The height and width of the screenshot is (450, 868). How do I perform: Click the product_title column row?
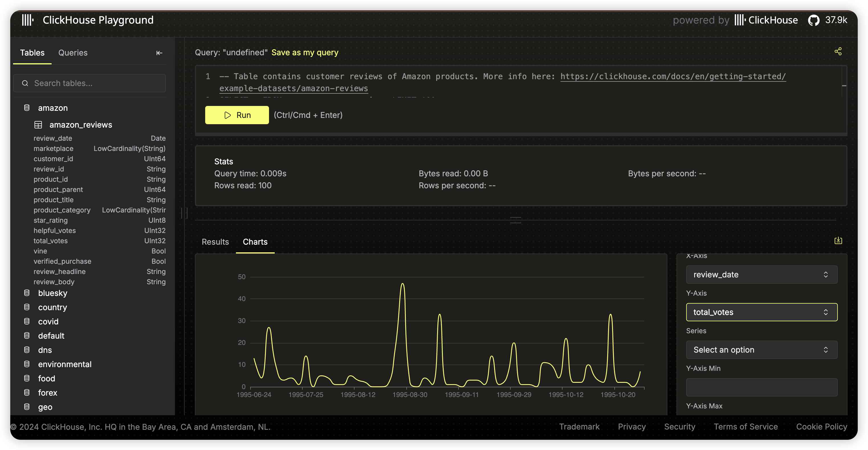click(x=99, y=200)
